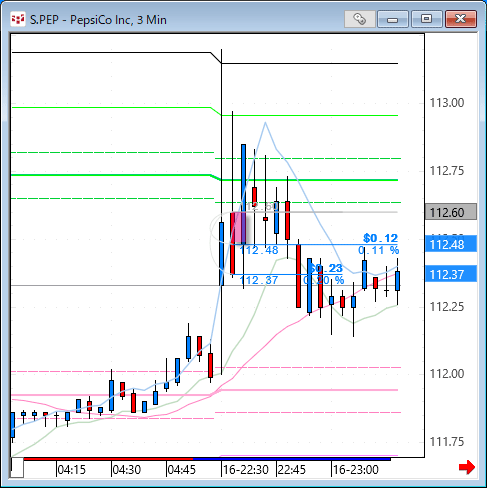Click the $0.23 profit annotation

pyautogui.click(x=326, y=268)
